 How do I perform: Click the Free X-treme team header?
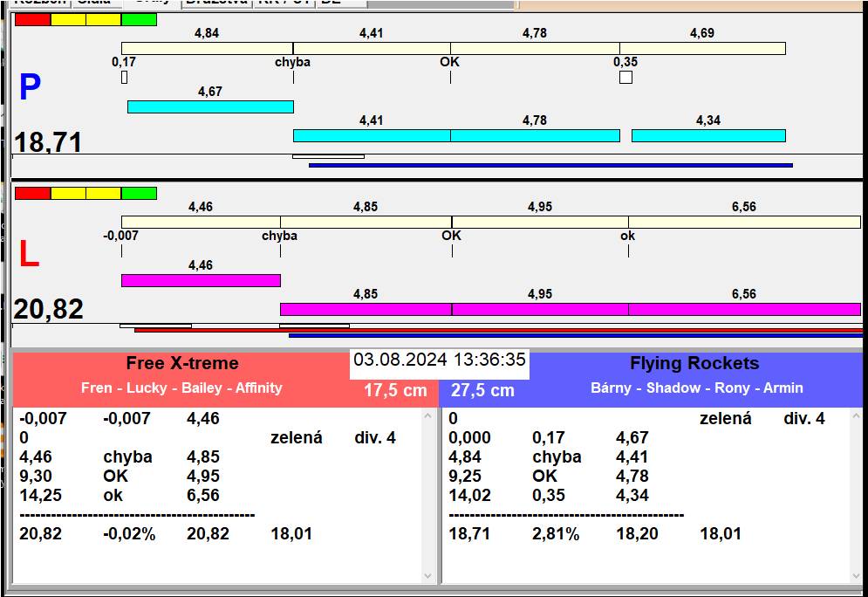(182, 363)
